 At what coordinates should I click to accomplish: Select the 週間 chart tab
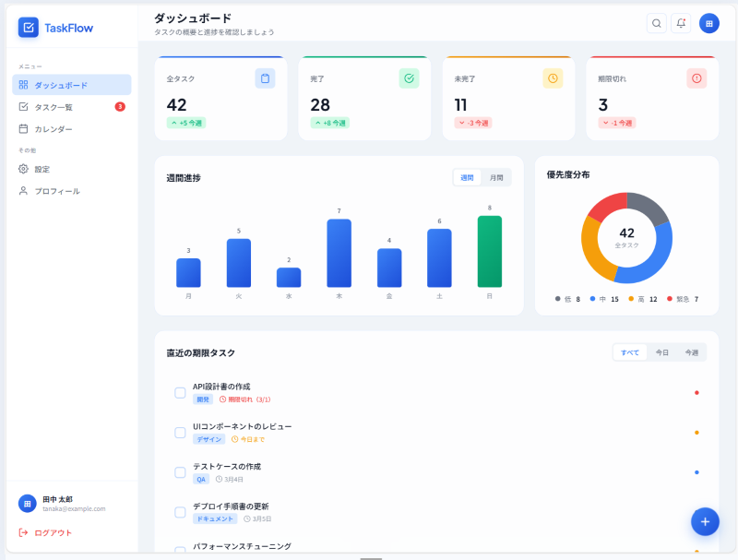click(x=467, y=177)
